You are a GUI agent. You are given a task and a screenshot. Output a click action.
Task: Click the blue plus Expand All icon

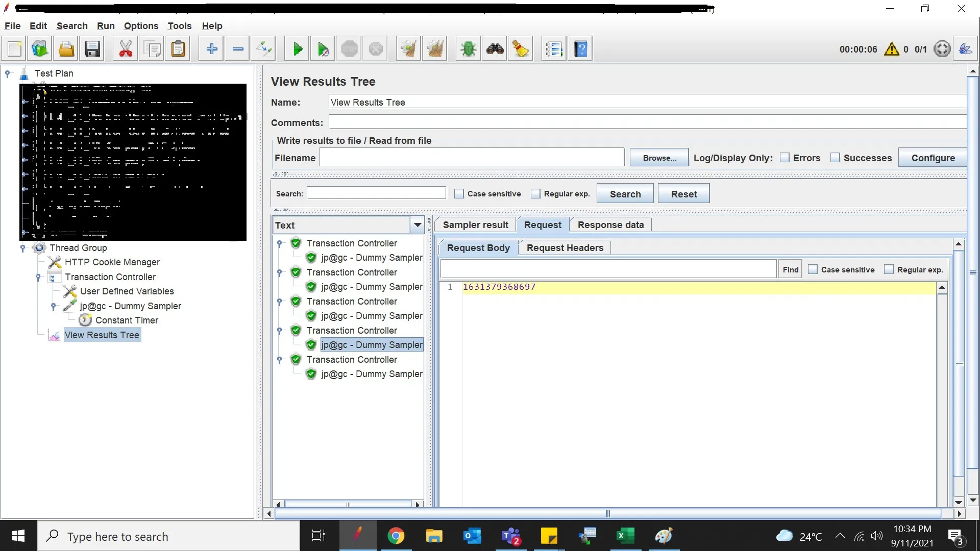[211, 49]
